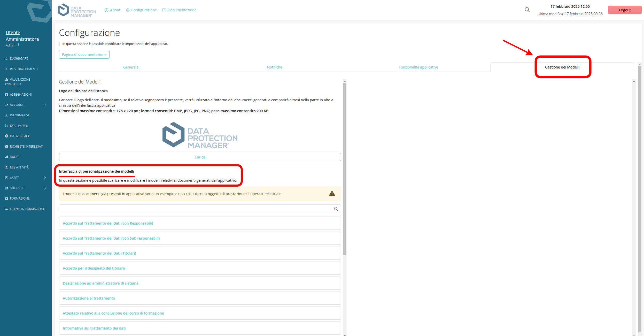The height and width of the screenshot is (336, 644).
Task: Click the Carica upload button
Action: [200, 157]
